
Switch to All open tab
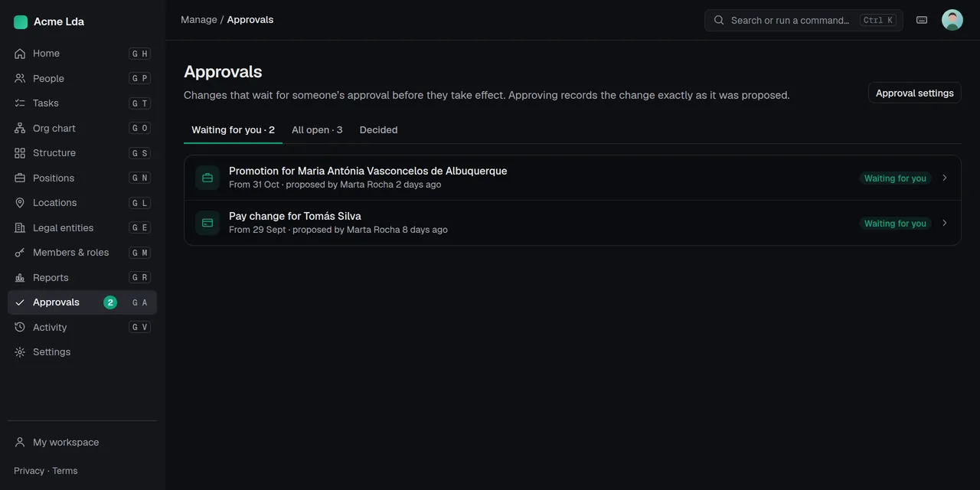coord(317,130)
